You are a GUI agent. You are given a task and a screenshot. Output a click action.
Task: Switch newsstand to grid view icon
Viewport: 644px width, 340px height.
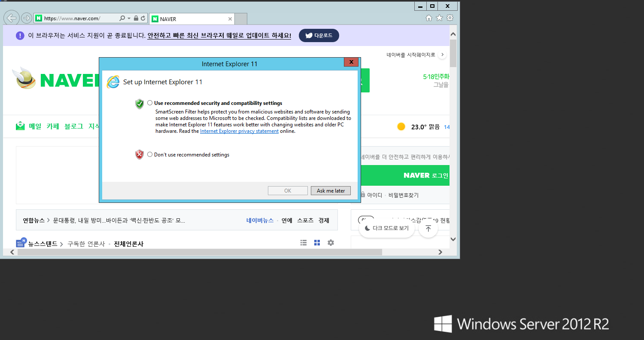[317, 242]
